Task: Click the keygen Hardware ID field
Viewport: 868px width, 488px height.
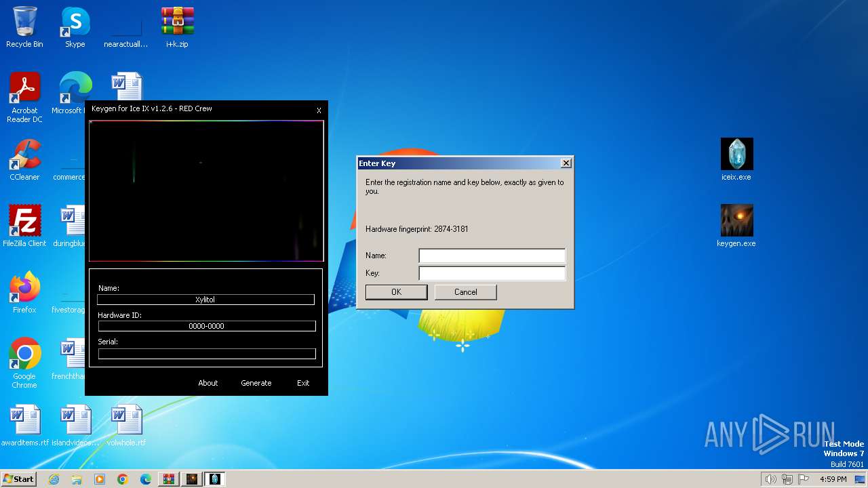Action: click(207, 326)
